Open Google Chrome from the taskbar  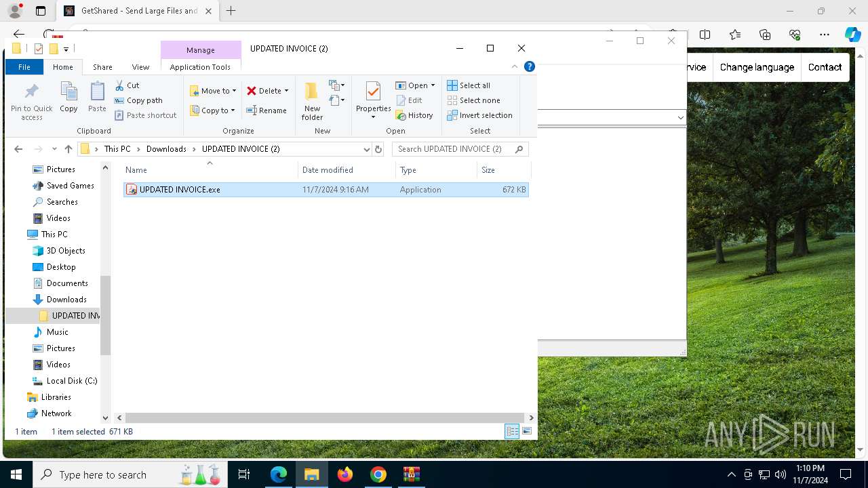coord(378,474)
